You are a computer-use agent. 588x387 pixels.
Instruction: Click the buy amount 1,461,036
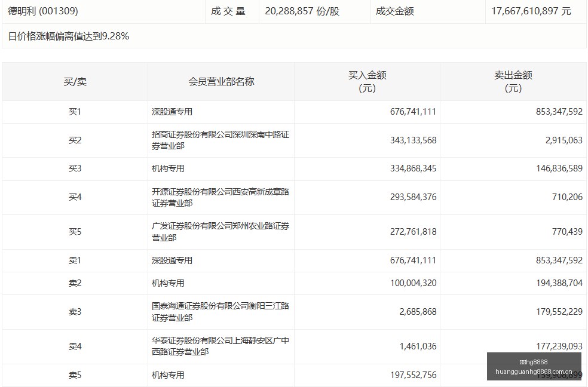418,346
